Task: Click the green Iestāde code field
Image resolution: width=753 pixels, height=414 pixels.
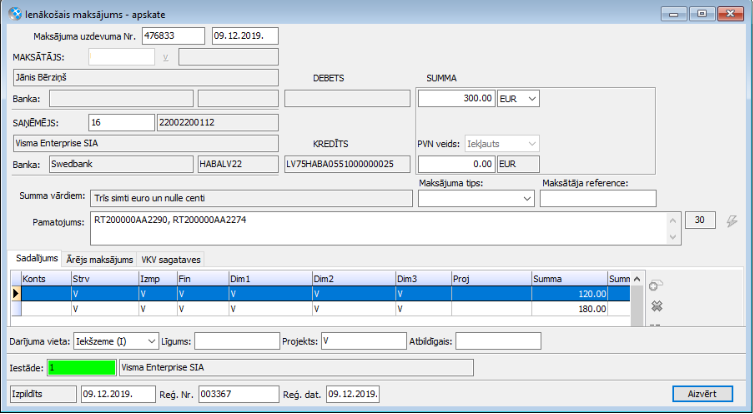Action: pyautogui.click(x=82, y=368)
